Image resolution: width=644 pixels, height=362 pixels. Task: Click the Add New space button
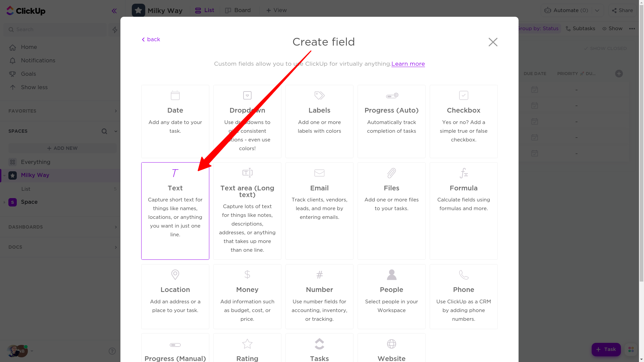(x=62, y=148)
